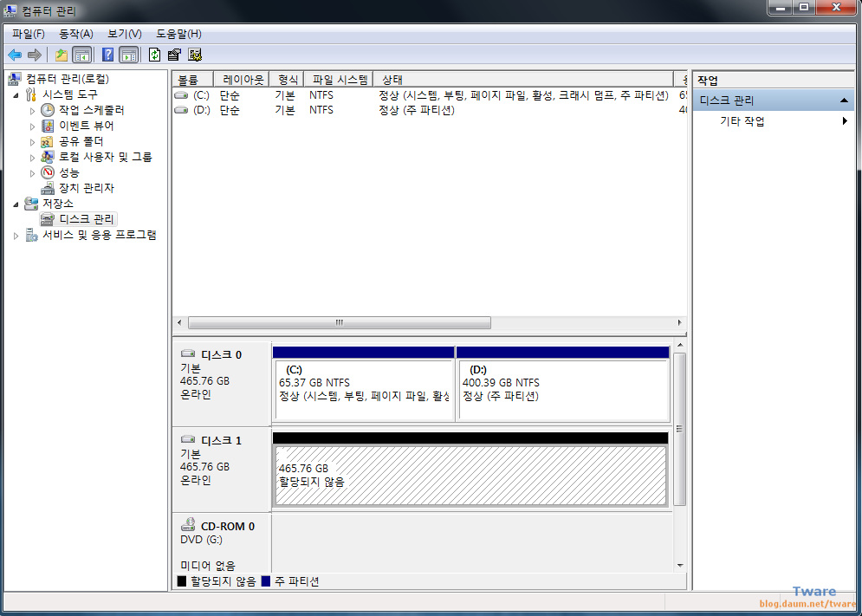Collapse the 시스템 도구 tree node
The image size is (862, 616).
coord(16,95)
